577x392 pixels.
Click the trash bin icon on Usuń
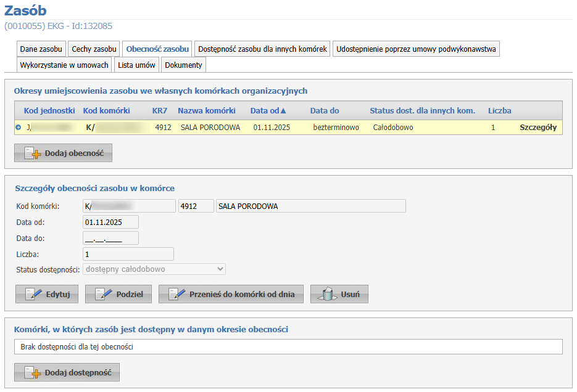click(328, 295)
